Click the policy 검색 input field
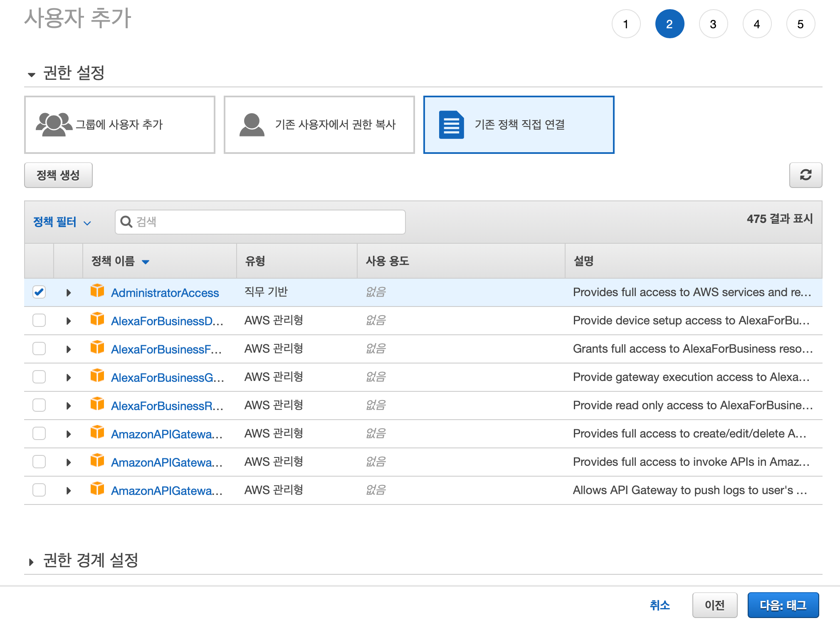The width and height of the screenshot is (840, 623). (x=266, y=222)
